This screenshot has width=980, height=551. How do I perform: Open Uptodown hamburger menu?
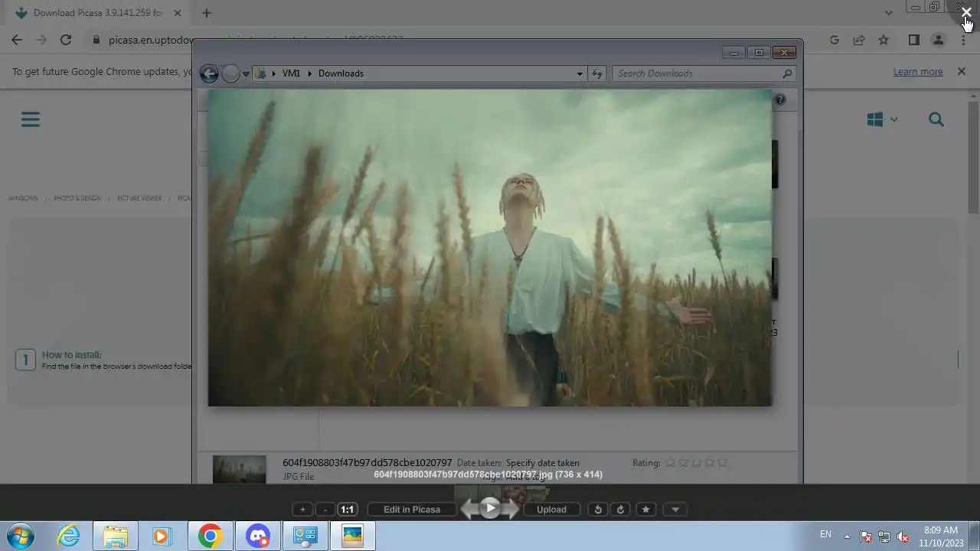31,119
